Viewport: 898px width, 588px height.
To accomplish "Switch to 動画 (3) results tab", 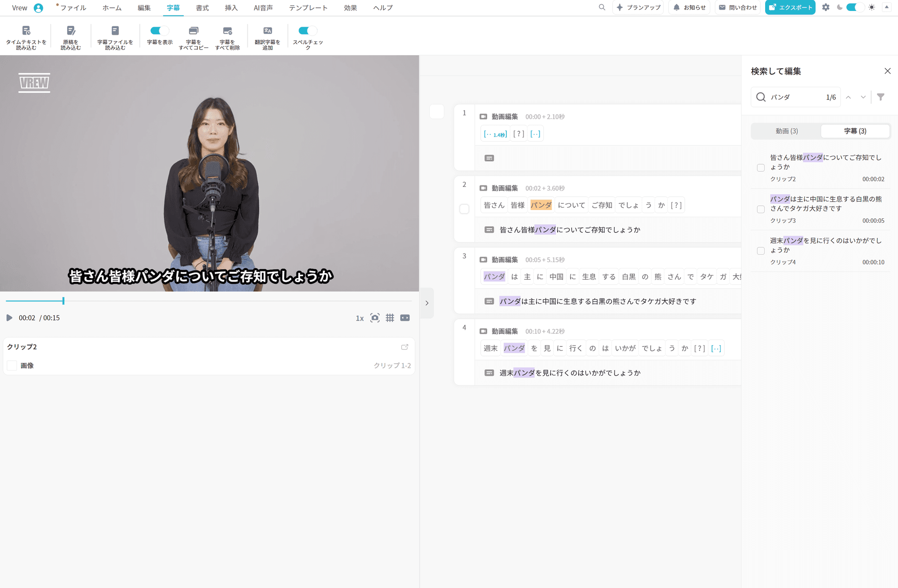I will pyautogui.click(x=786, y=131).
